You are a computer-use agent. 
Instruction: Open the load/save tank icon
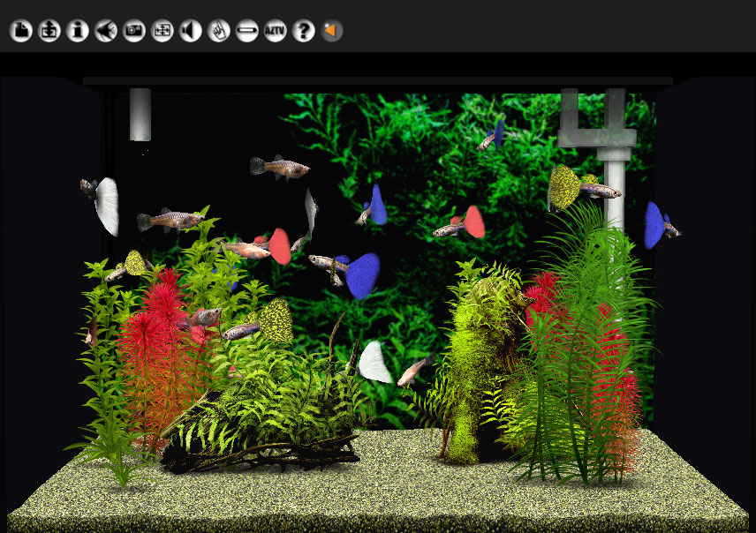pos(49,31)
